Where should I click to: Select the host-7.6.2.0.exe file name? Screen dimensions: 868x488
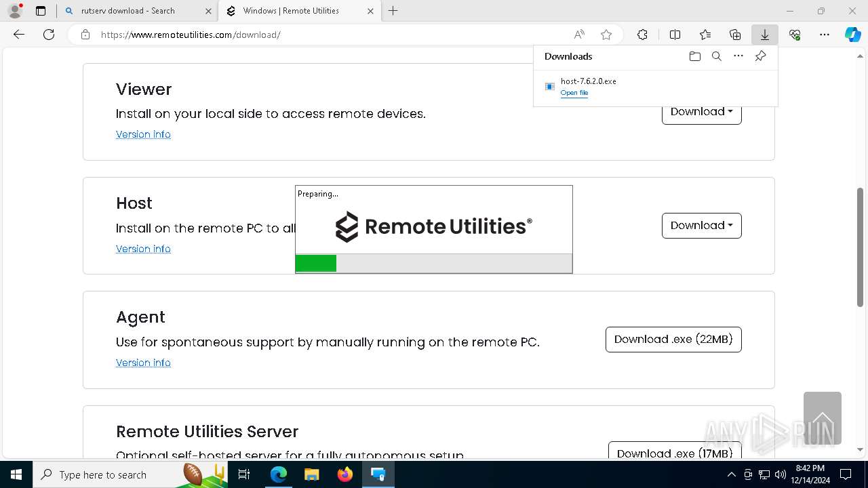pyautogui.click(x=589, y=81)
